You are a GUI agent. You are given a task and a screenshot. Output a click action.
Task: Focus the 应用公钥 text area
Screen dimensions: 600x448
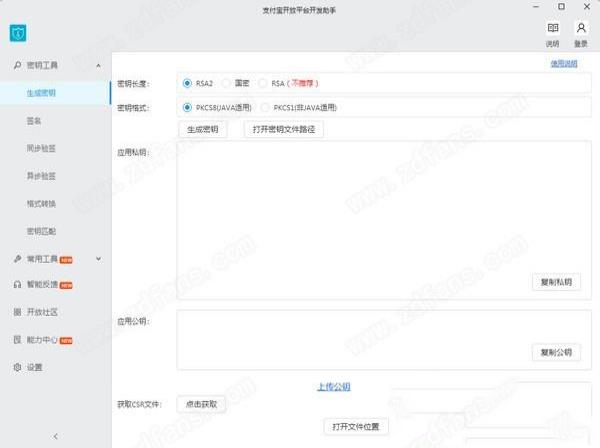(x=384, y=340)
